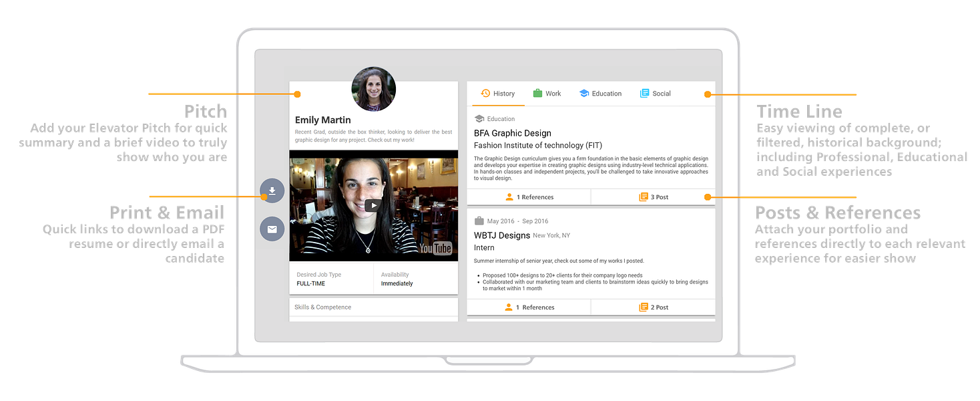Image resolution: width=980 pixels, height=401 pixels.
Task: Click the WBTJ Designs company name
Action: 502,235
